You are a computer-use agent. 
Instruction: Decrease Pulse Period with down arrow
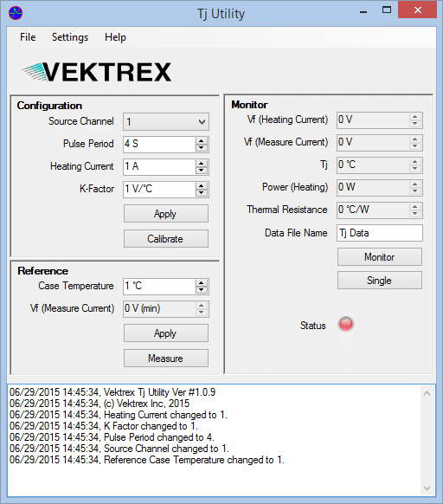pyautogui.click(x=202, y=148)
